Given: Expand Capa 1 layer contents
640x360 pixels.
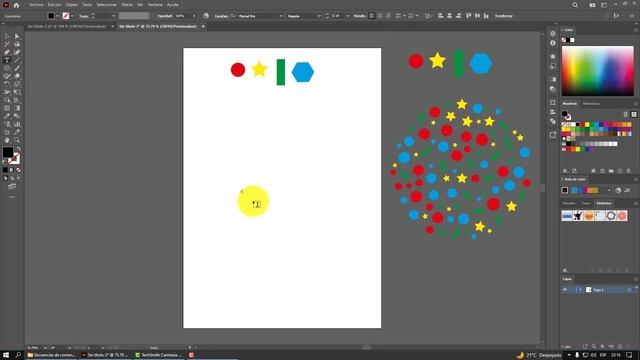Looking at the screenshot, I should coord(580,289).
